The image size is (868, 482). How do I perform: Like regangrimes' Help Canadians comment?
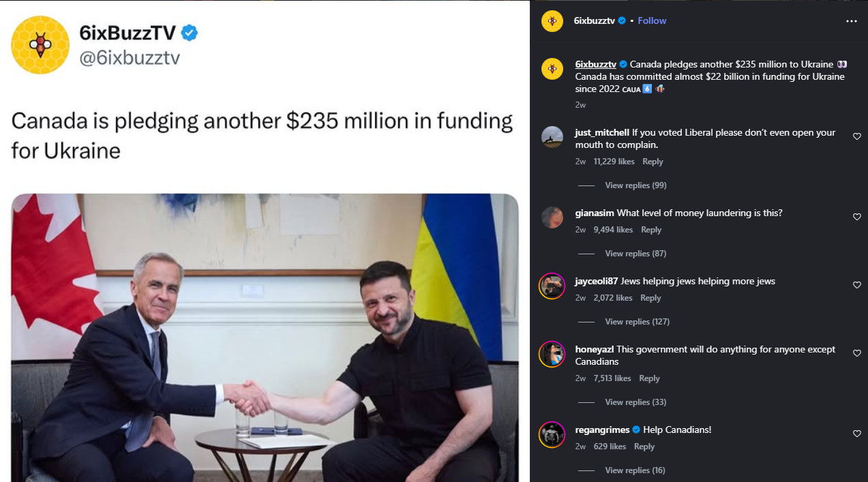click(x=857, y=434)
